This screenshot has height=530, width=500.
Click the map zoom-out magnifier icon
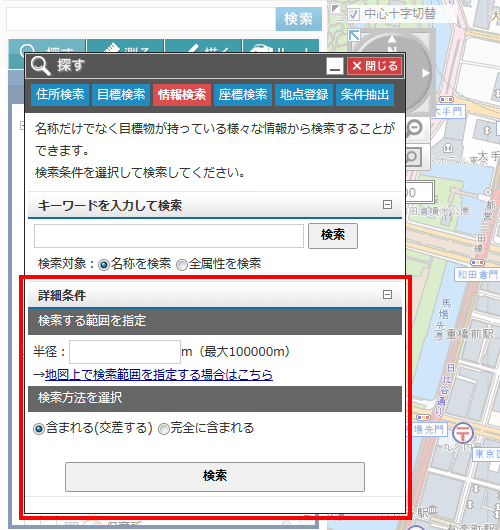(x=415, y=128)
